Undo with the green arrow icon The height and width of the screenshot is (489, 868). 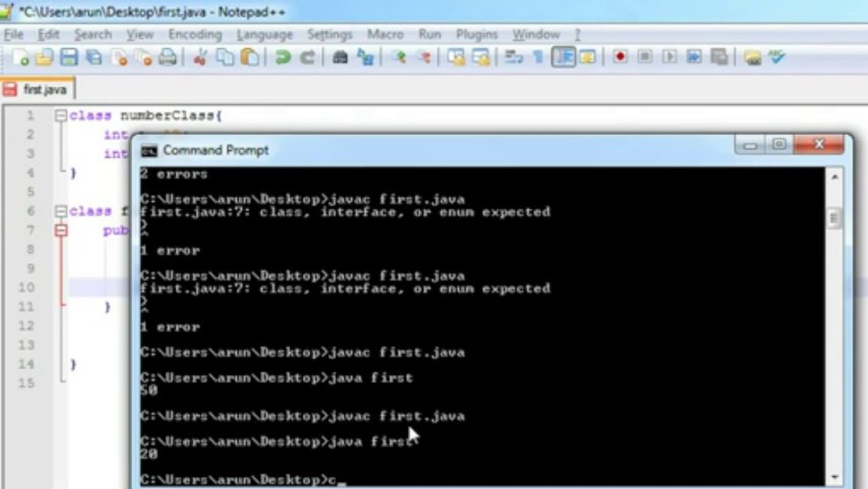282,58
